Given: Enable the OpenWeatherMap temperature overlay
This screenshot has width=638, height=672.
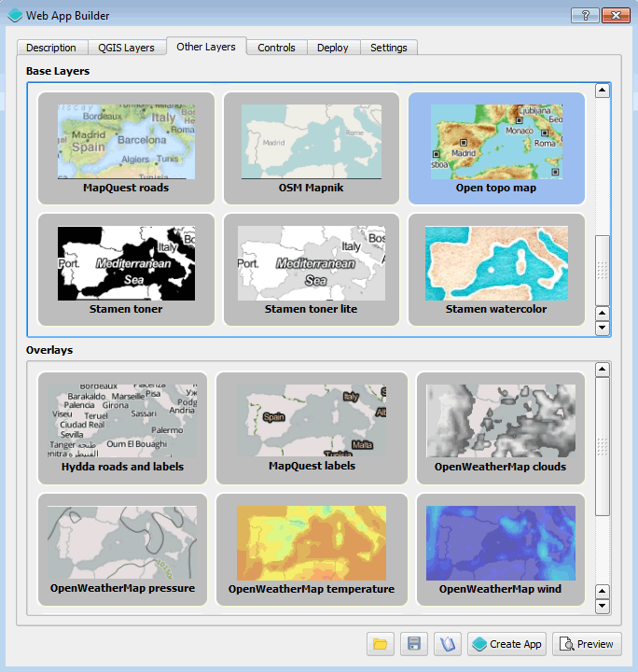Looking at the screenshot, I should click(312, 550).
